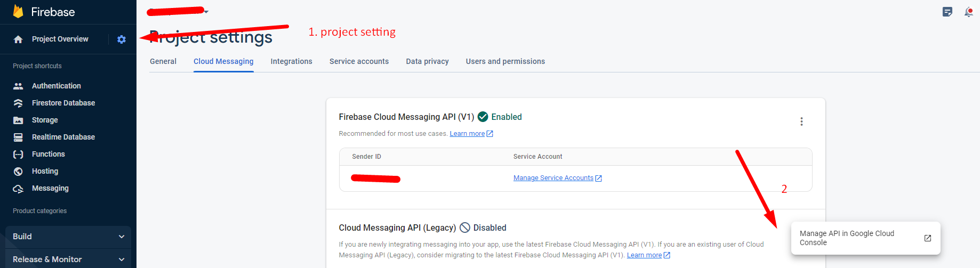Open Users and permissions tab
Image resolution: width=980 pixels, height=268 pixels.
coord(505,61)
